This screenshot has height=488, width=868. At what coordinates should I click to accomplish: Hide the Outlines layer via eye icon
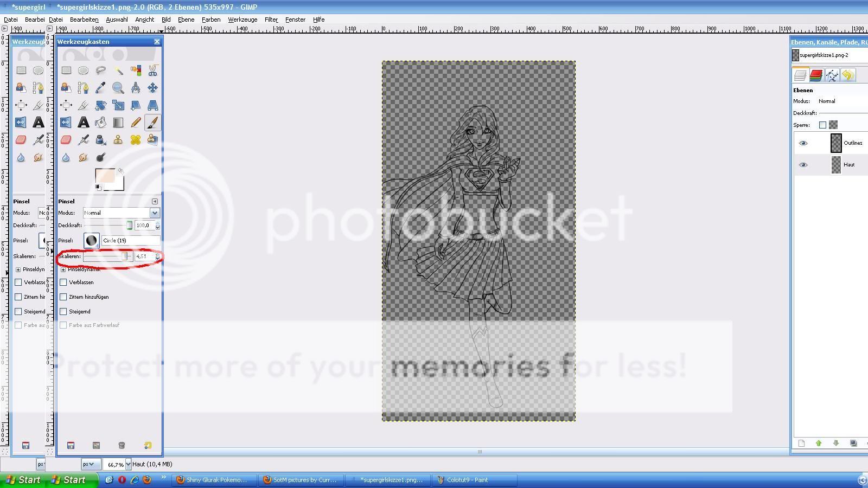coord(803,143)
